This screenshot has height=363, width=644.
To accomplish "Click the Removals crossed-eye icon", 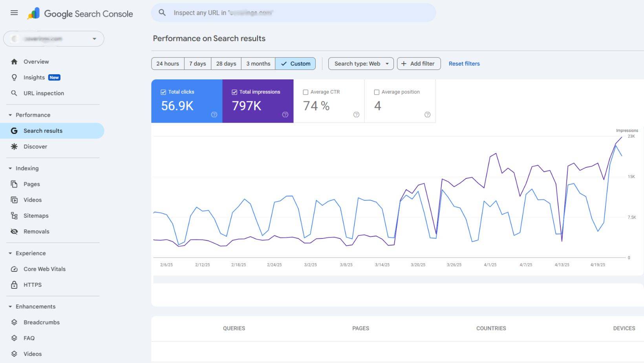I will coord(14,231).
